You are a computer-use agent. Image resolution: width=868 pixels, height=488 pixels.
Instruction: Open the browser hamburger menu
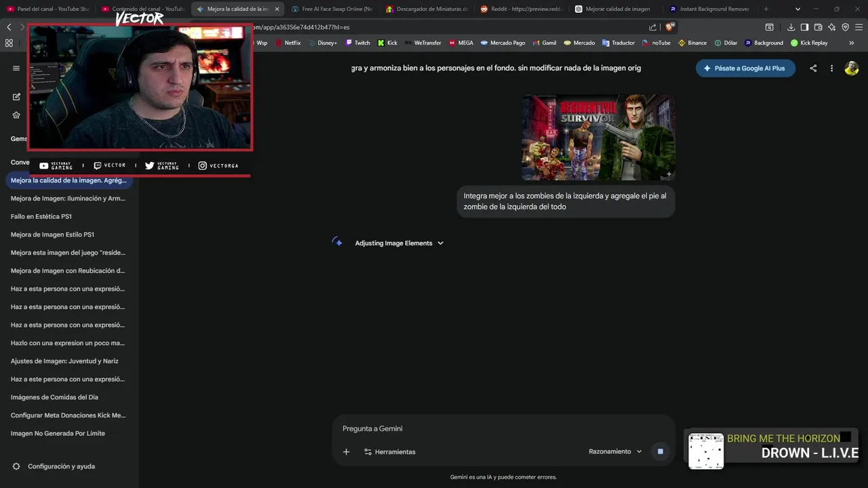pos(859,27)
